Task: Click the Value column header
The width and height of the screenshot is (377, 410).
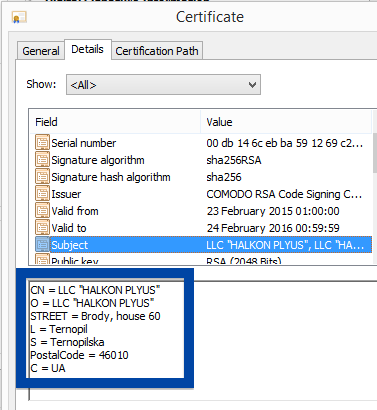Action: pos(286,122)
